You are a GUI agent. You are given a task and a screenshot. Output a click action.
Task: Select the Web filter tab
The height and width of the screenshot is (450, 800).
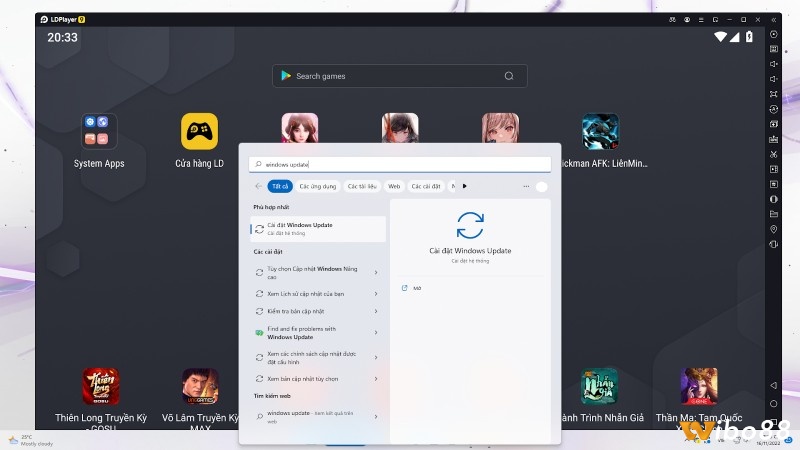pyautogui.click(x=394, y=186)
